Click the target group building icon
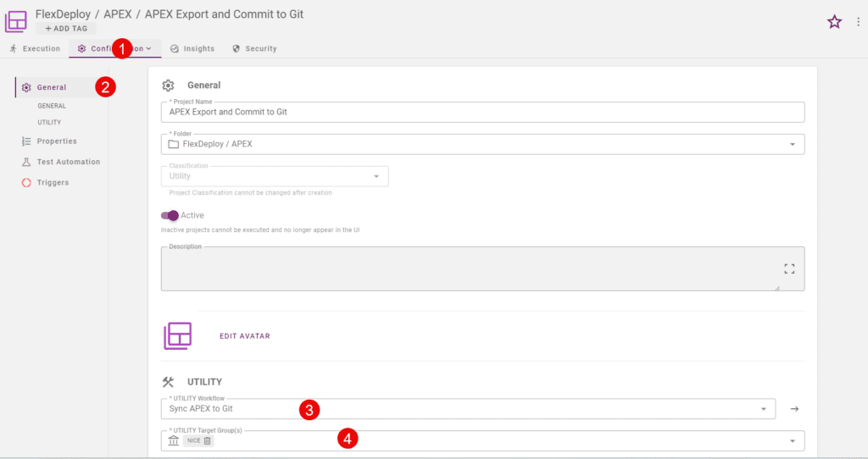868x459 pixels. [x=173, y=440]
